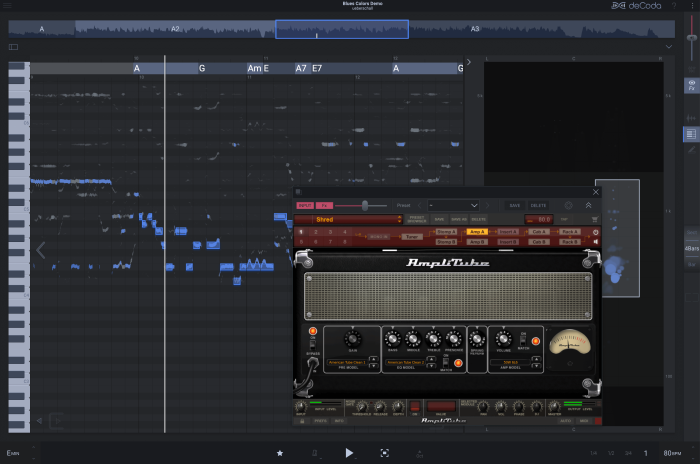
Task: Click the waveform icon in right sidebar
Action: (x=691, y=118)
